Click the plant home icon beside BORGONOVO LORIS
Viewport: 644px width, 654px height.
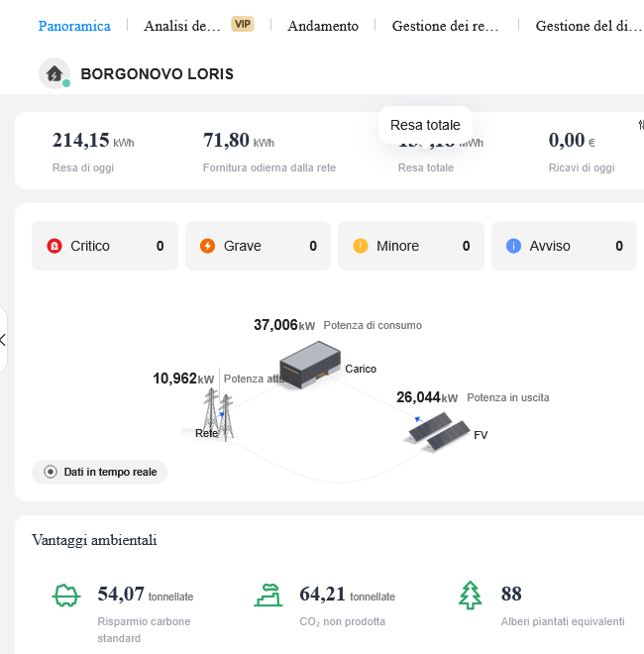pyautogui.click(x=54, y=73)
